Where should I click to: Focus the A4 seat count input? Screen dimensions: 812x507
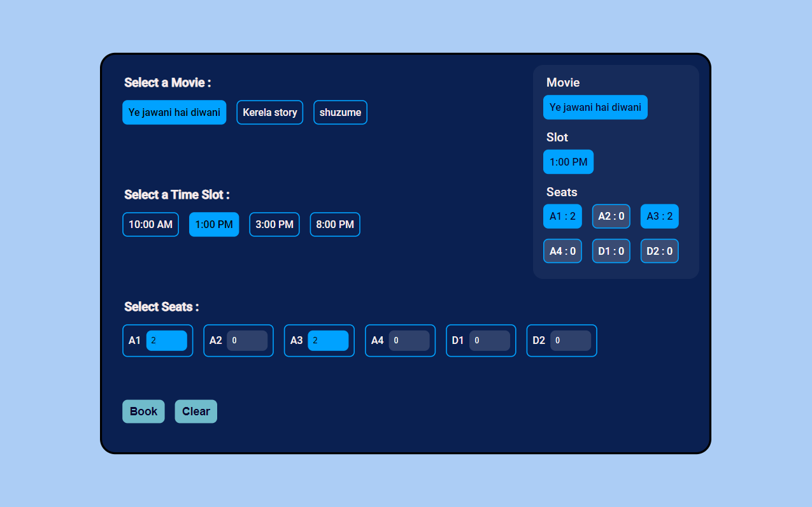pos(410,341)
